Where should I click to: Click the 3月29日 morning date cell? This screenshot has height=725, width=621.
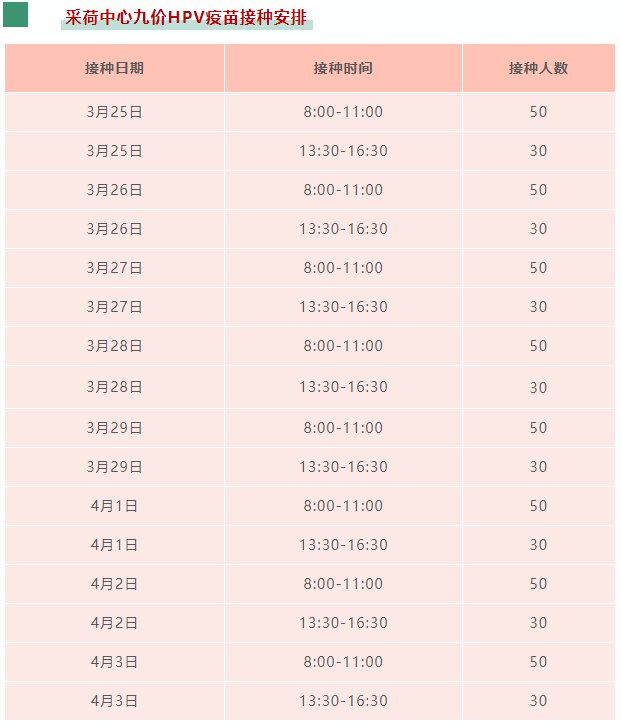pos(114,428)
